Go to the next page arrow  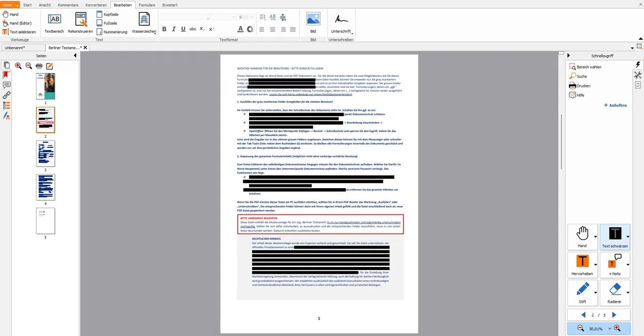[614, 315]
